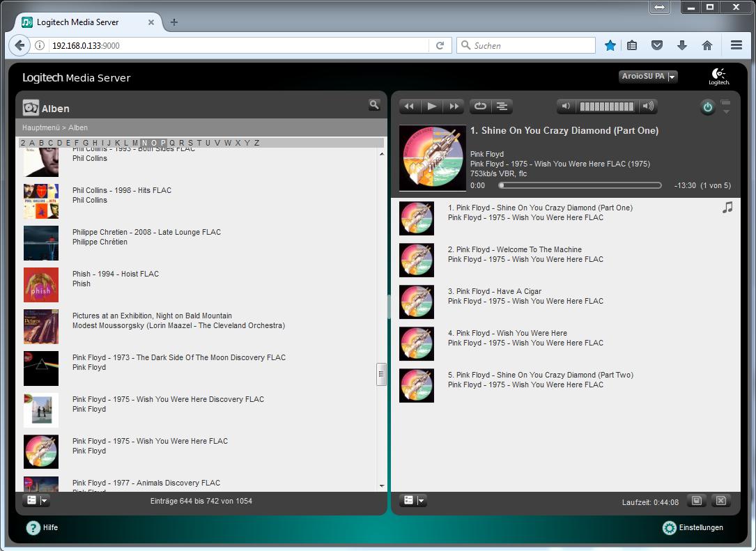Image resolution: width=756 pixels, height=551 pixels.
Task: Reload the page with refresh icon
Action: [x=440, y=45]
